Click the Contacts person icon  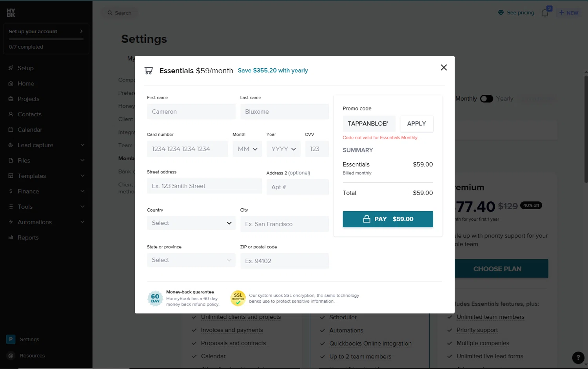tap(11, 114)
